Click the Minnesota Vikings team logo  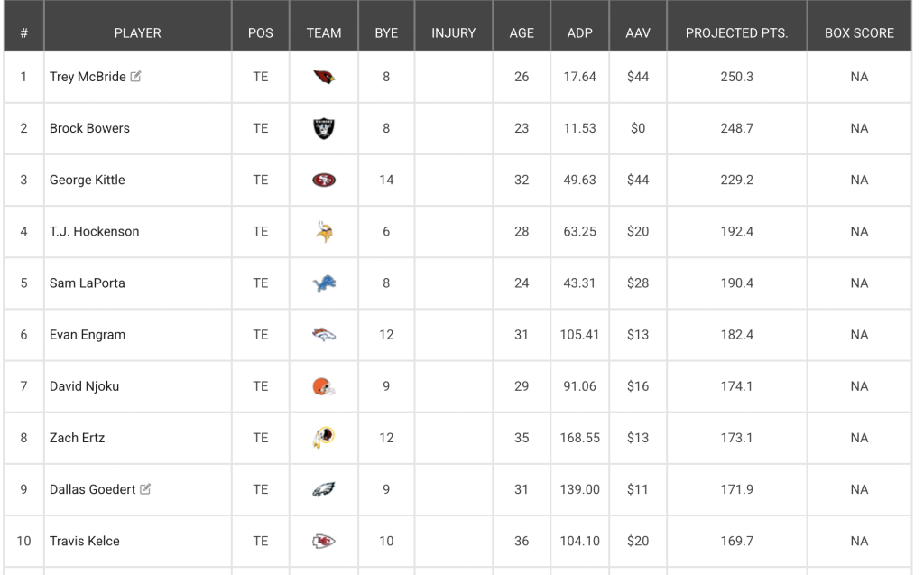tap(324, 231)
